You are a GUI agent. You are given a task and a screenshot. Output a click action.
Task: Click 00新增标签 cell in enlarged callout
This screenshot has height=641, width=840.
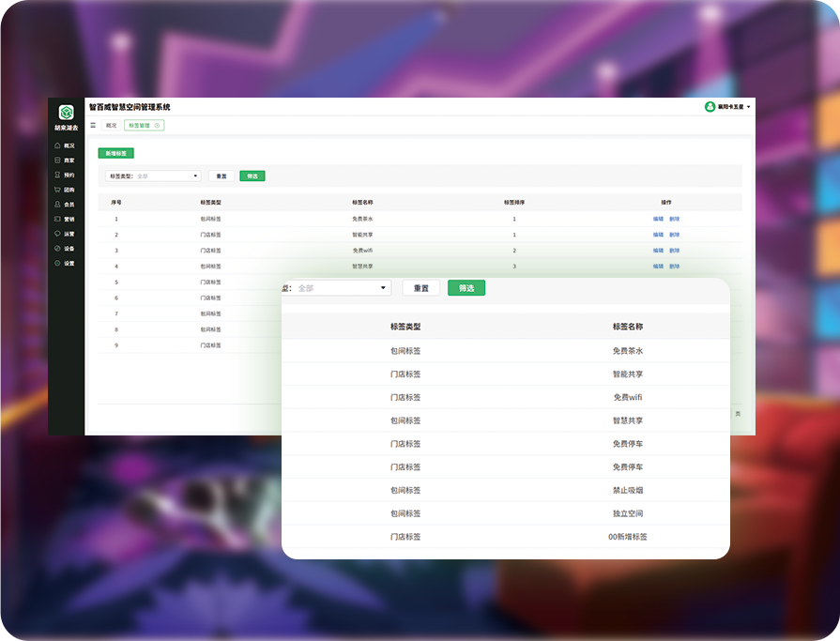pos(628,537)
